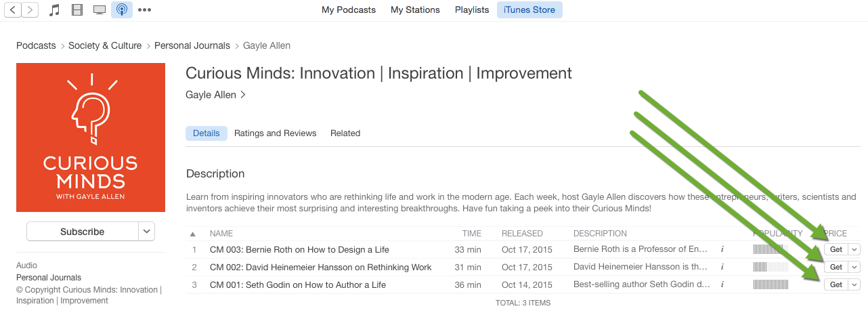Select episode CM 002: David Heinemeier Hansson

coord(321,267)
